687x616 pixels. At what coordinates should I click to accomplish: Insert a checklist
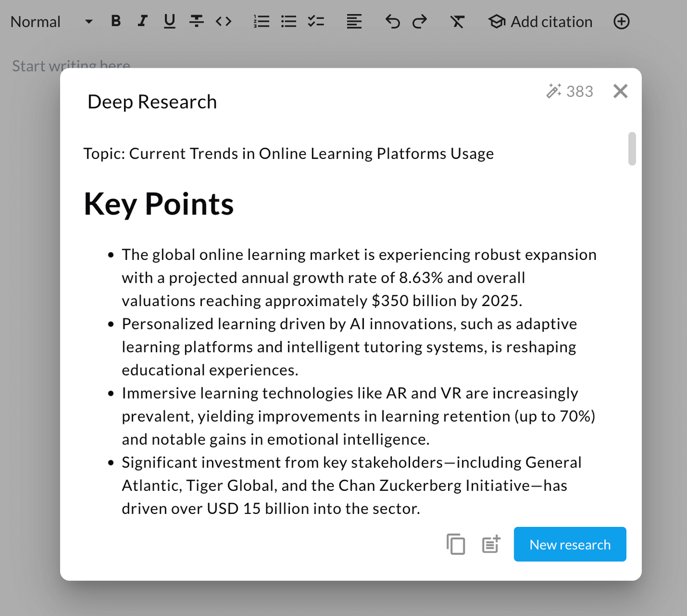coord(316,21)
